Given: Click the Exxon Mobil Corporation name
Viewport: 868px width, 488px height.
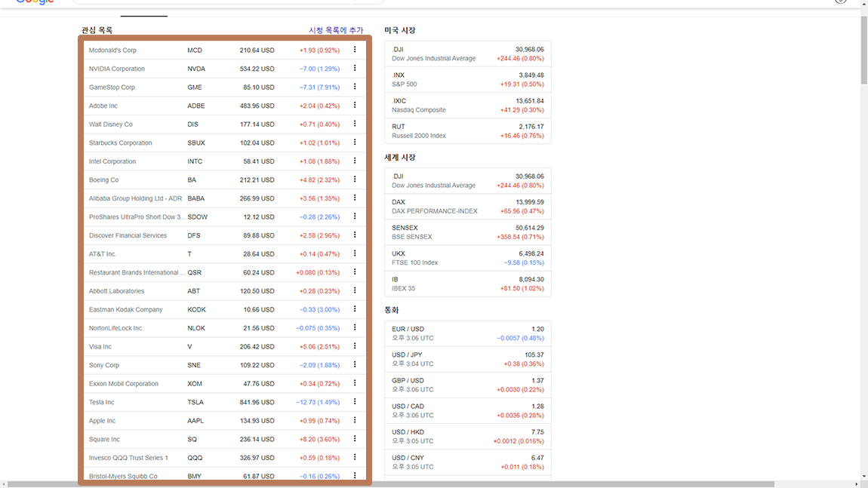Looking at the screenshot, I should click(x=124, y=383).
